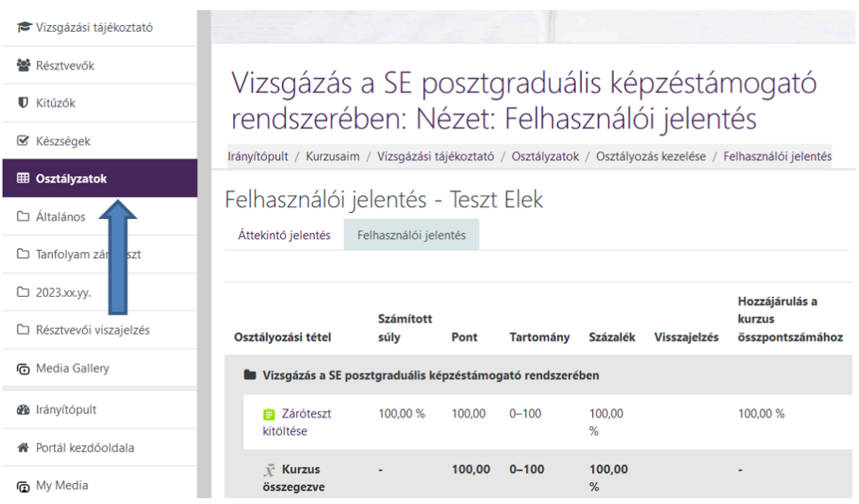This screenshot has height=504, width=859.
Task: Click the green Záróteszt quiz icon
Action: [268, 414]
